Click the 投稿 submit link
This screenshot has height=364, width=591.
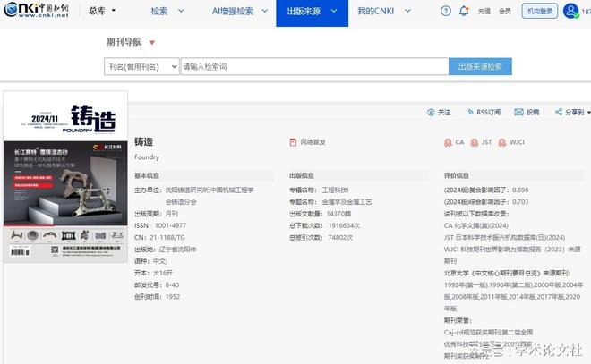pyautogui.click(x=533, y=112)
